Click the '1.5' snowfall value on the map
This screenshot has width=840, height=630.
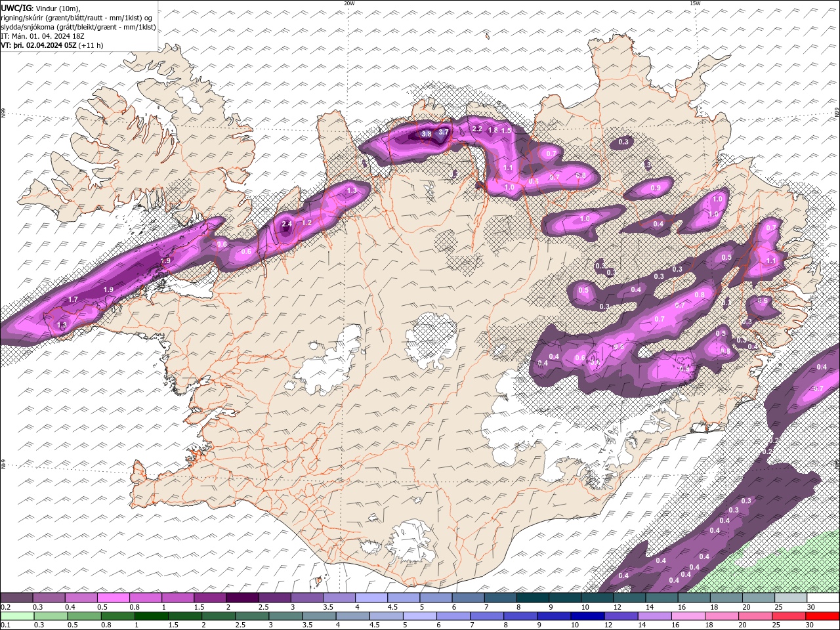click(x=506, y=131)
